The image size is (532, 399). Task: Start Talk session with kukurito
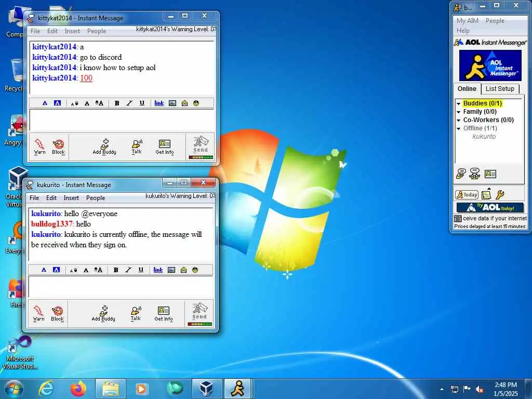pyautogui.click(x=136, y=313)
